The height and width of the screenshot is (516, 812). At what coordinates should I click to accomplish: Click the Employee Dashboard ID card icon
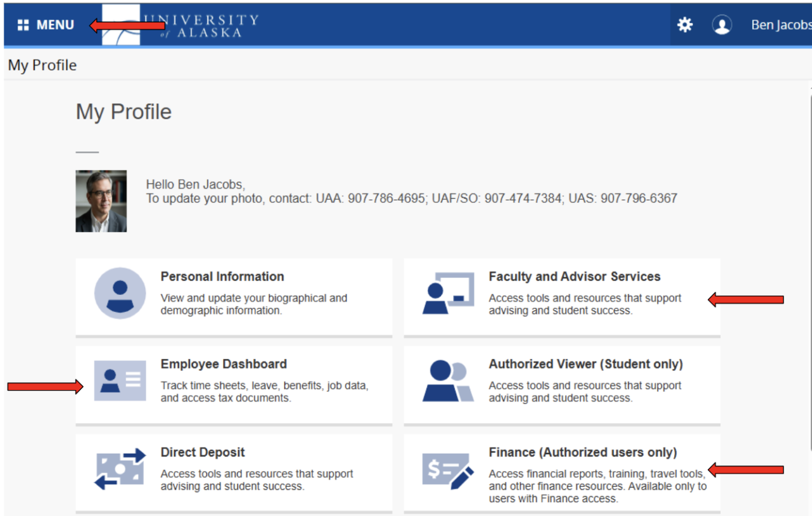point(120,381)
